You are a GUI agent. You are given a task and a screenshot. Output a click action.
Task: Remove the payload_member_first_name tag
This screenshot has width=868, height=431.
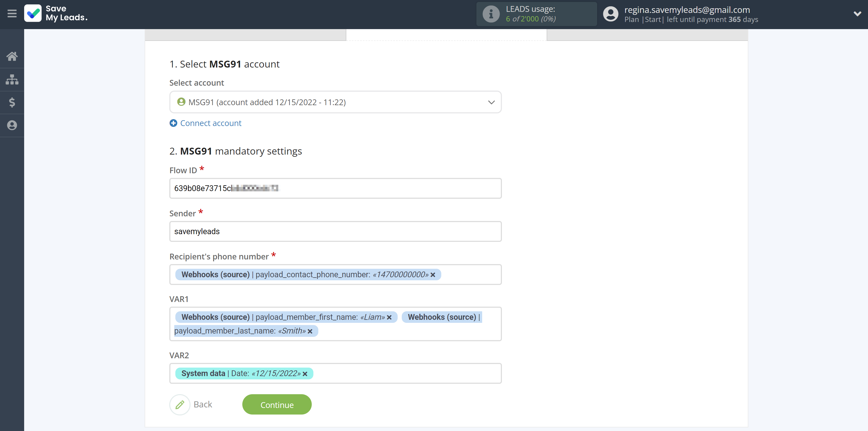[389, 317]
